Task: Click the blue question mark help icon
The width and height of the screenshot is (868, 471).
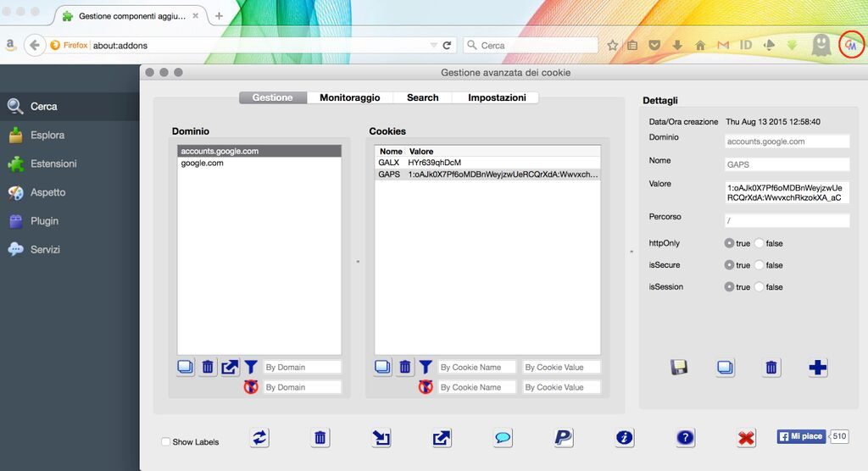Action: click(x=686, y=437)
